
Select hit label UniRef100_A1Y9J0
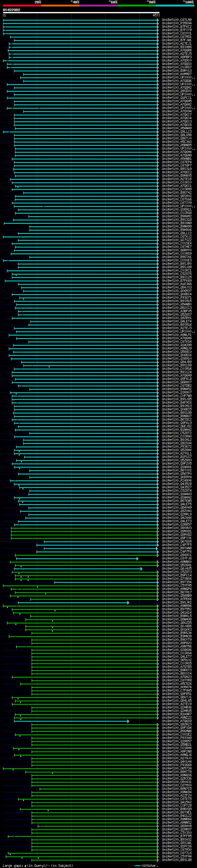click(176, 758)
